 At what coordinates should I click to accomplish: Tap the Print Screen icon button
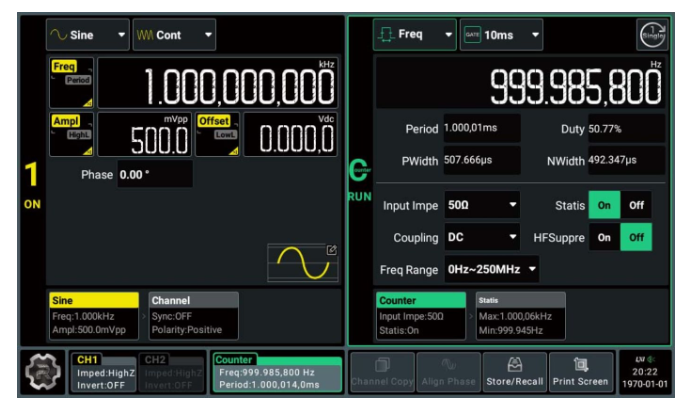coord(580,372)
